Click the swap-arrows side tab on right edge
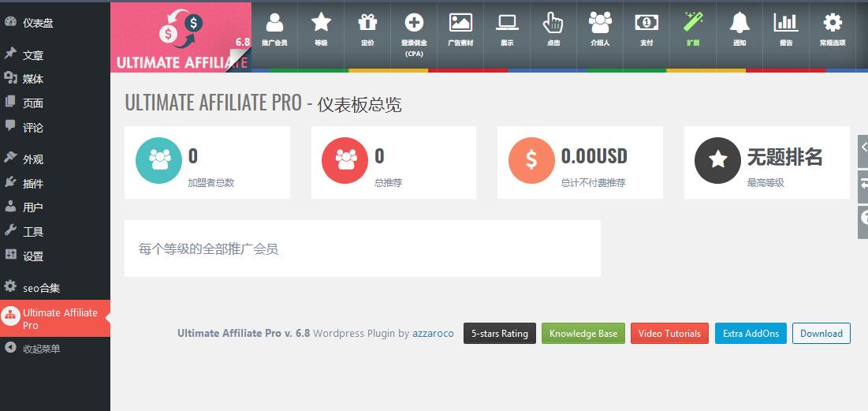The width and height of the screenshot is (868, 411). [863, 187]
